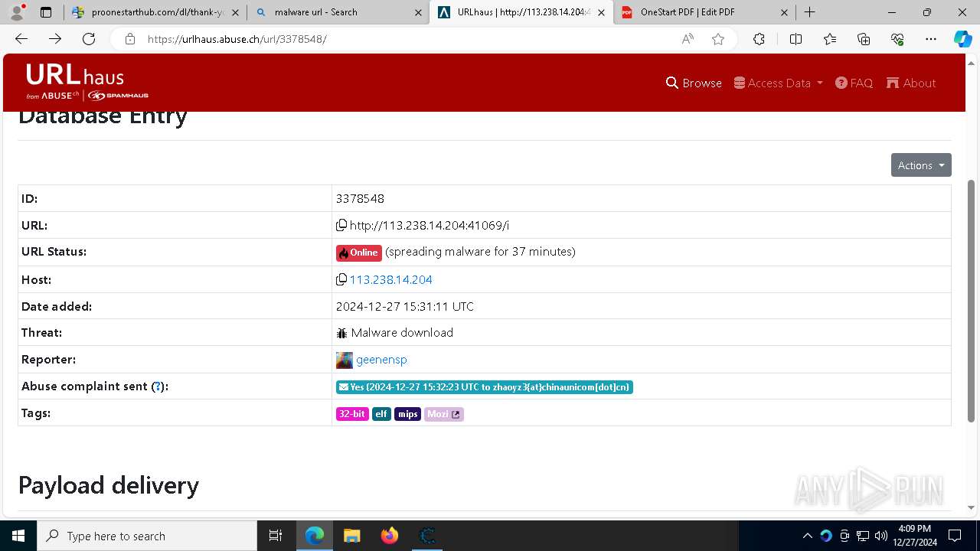Open the FAQ page in navbar

[854, 83]
